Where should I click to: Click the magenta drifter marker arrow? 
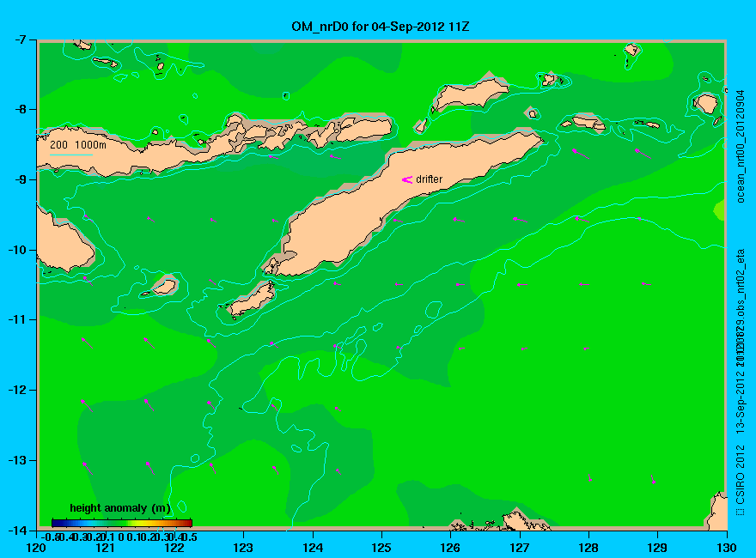[407, 179]
